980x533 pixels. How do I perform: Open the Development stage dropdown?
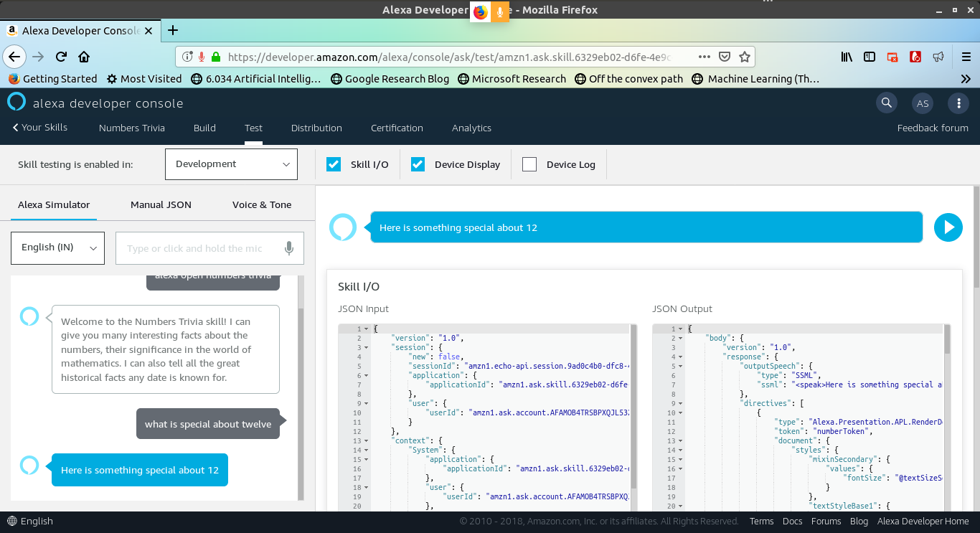coord(231,164)
